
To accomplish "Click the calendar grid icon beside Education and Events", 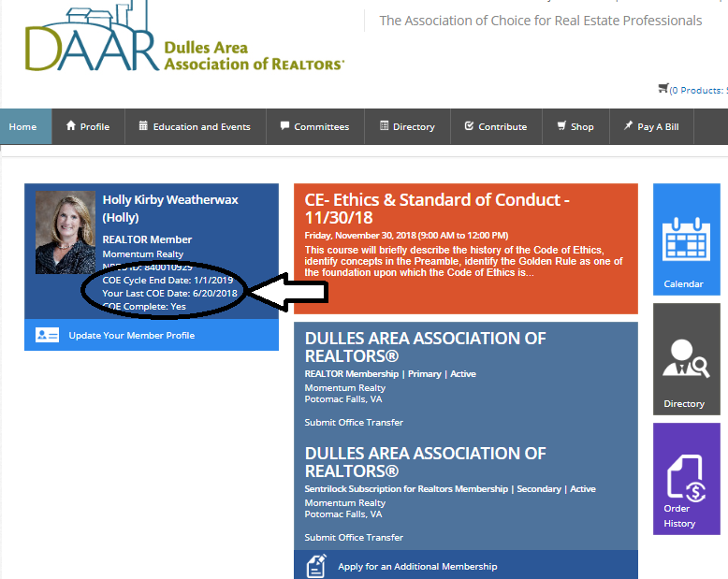I will [x=143, y=125].
